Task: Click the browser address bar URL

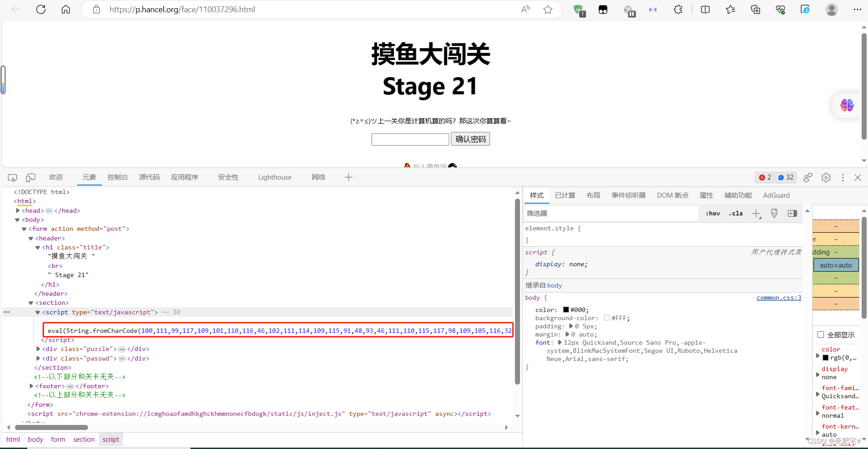Action: click(x=182, y=10)
